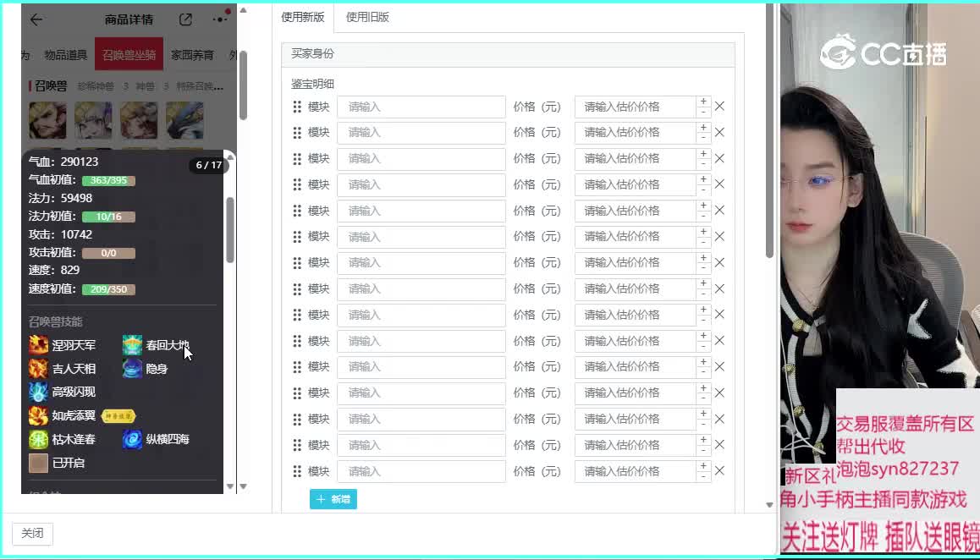
Task: Click the 召唤兽技能 section heading
Action: pyautogui.click(x=56, y=321)
